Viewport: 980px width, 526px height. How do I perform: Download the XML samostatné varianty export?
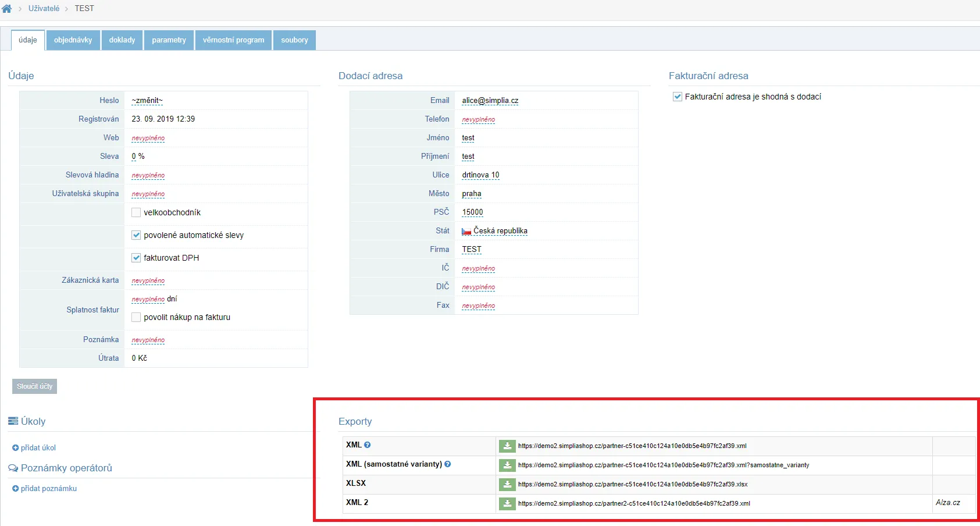pyautogui.click(x=507, y=465)
